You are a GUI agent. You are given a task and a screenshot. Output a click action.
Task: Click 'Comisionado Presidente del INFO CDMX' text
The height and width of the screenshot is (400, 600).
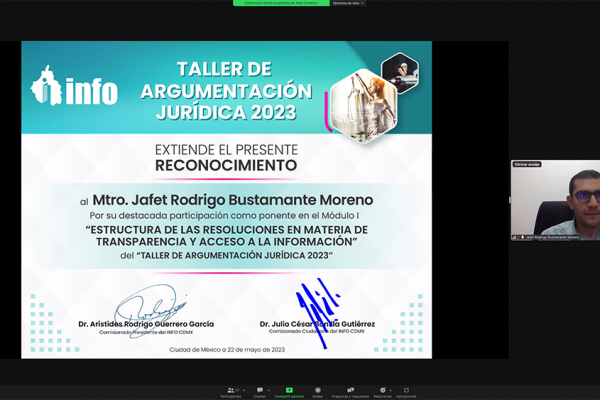(146, 332)
